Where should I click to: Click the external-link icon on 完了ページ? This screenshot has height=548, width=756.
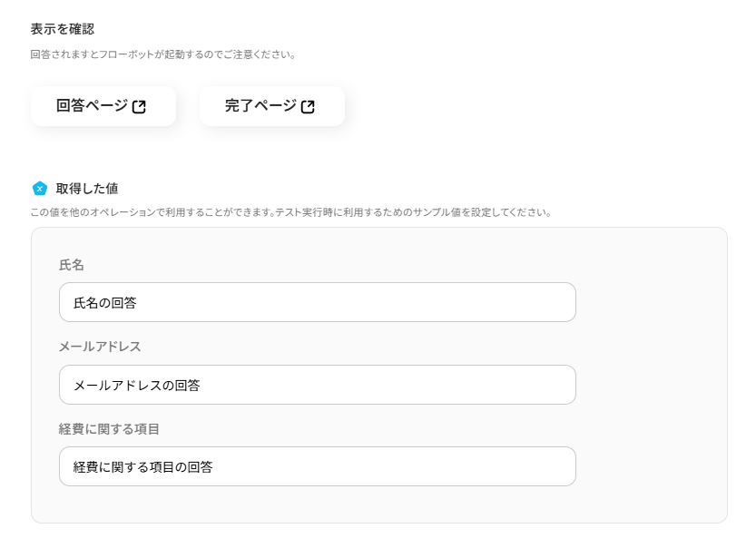tap(308, 107)
